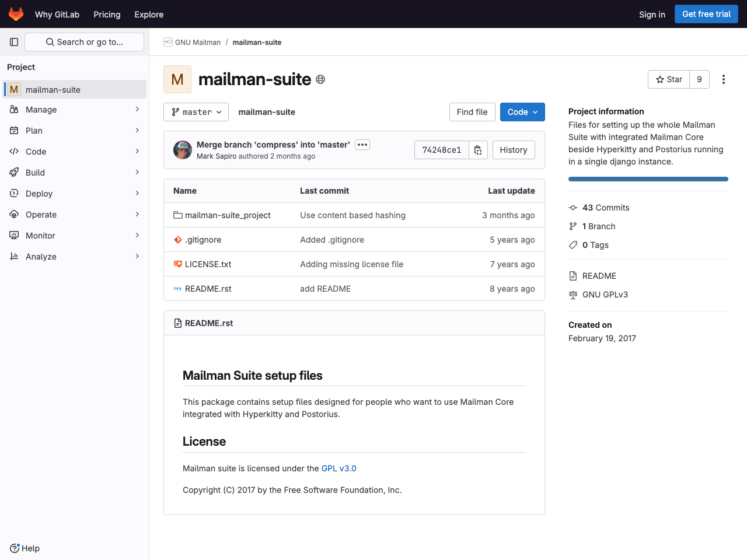Toggle the sidebar collapse icon
The height and width of the screenshot is (560, 747).
point(14,42)
